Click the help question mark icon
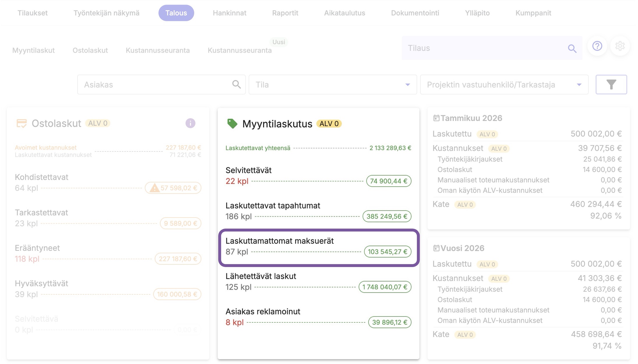The width and height of the screenshot is (638, 364). tap(597, 46)
